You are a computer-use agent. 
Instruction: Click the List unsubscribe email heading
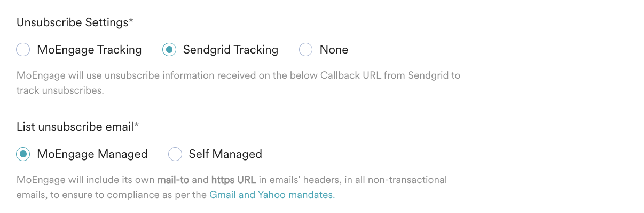tap(75, 127)
